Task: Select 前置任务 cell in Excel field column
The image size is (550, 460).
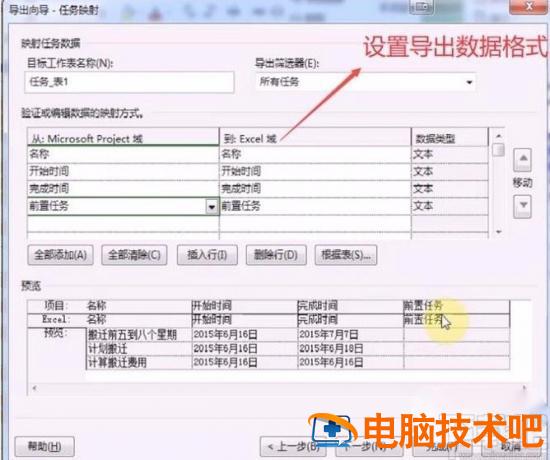Action: point(315,206)
